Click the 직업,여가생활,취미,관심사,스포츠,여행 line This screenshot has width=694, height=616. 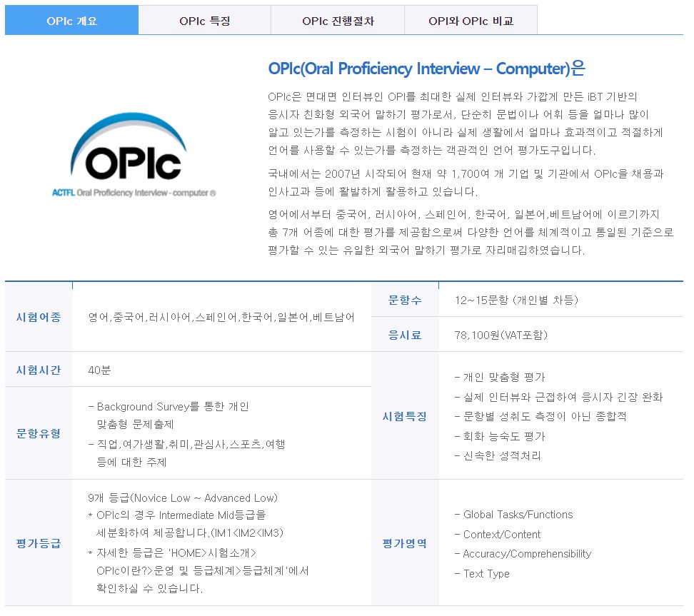coord(186,444)
